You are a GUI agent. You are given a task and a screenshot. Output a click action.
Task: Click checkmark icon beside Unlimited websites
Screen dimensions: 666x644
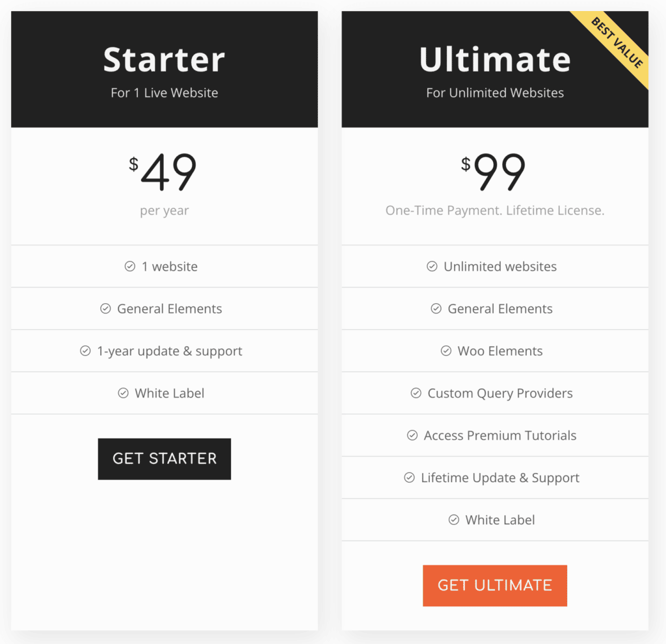[x=432, y=266]
